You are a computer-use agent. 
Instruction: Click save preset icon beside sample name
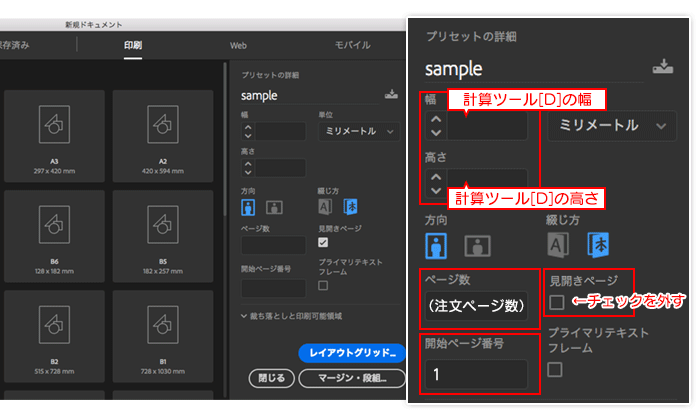point(391,95)
